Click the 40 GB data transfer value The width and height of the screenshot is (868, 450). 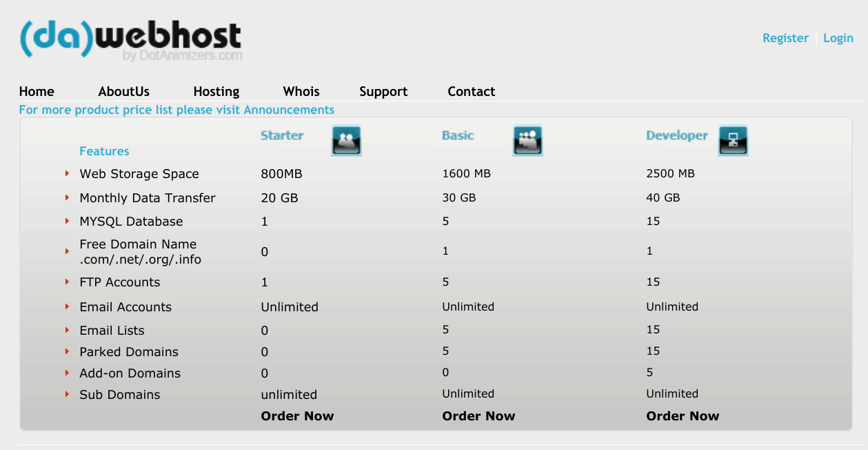(x=663, y=197)
